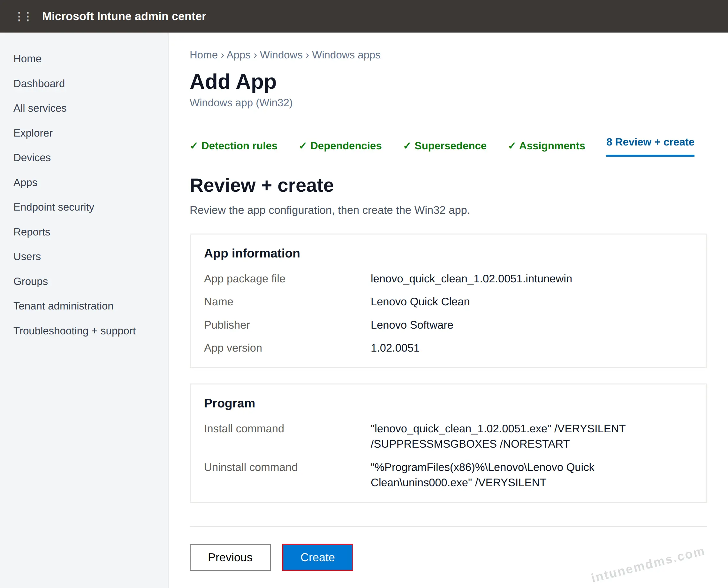The height and width of the screenshot is (588, 728).
Task: Open Devices in the sidebar
Action: click(x=32, y=158)
